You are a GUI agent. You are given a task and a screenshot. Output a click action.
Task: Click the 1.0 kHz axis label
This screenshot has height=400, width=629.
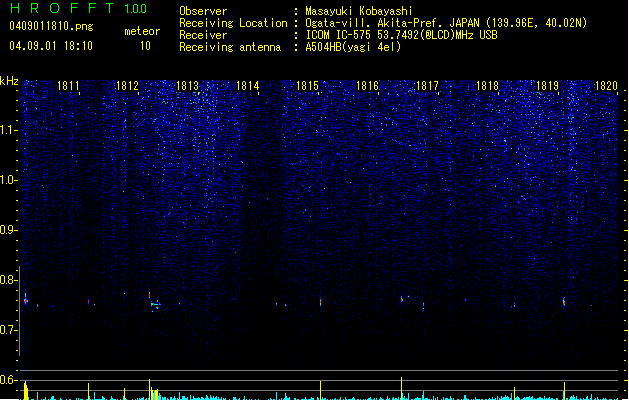coord(9,180)
